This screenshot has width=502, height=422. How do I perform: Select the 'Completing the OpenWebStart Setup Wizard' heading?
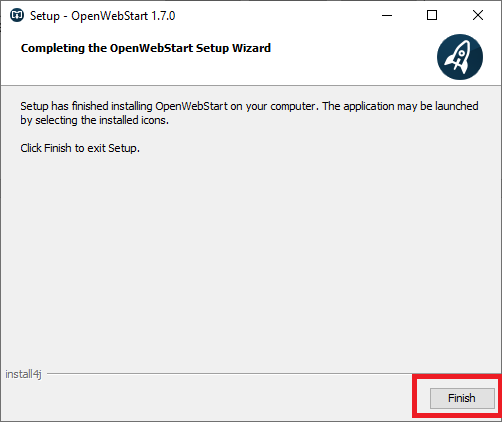[x=146, y=48]
